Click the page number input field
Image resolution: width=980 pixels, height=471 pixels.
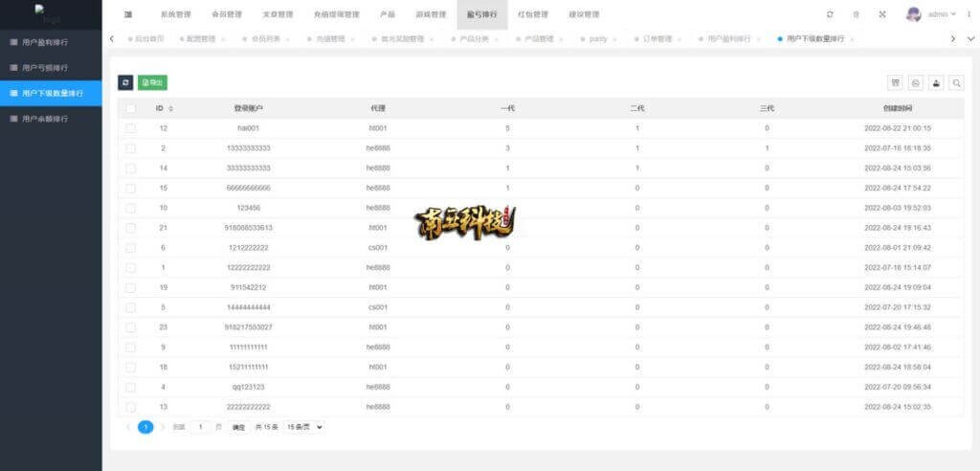click(x=202, y=427)
